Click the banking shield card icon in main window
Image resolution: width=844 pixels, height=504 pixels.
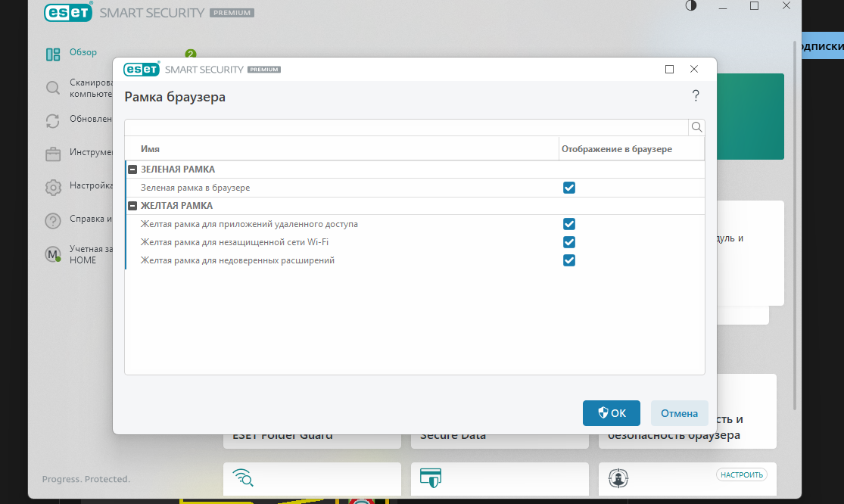coord(431,478)
